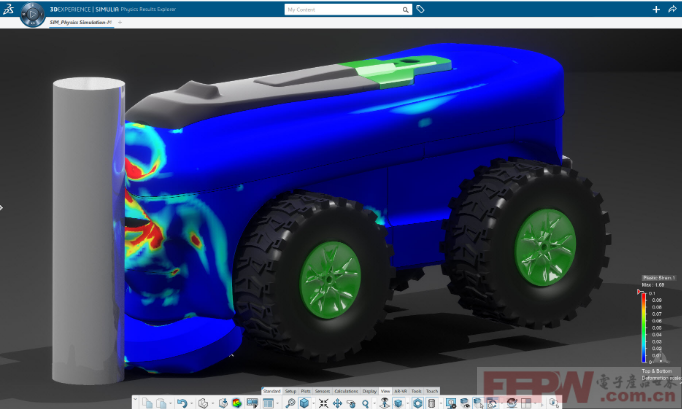
Task: Click the Max: 1.08 legend value
Action: point(653,285)
